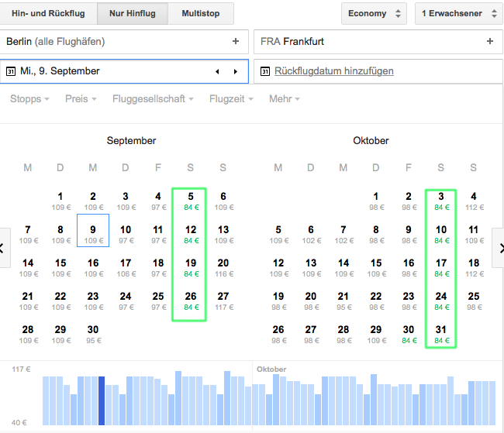
Task: Select the Nur Hinflug tab
Action: coord(133,13)
